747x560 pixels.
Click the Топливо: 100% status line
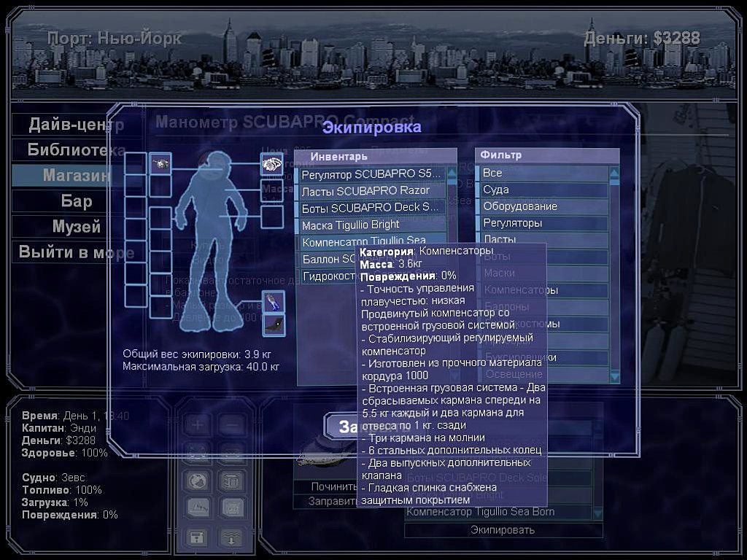[62, 490]
